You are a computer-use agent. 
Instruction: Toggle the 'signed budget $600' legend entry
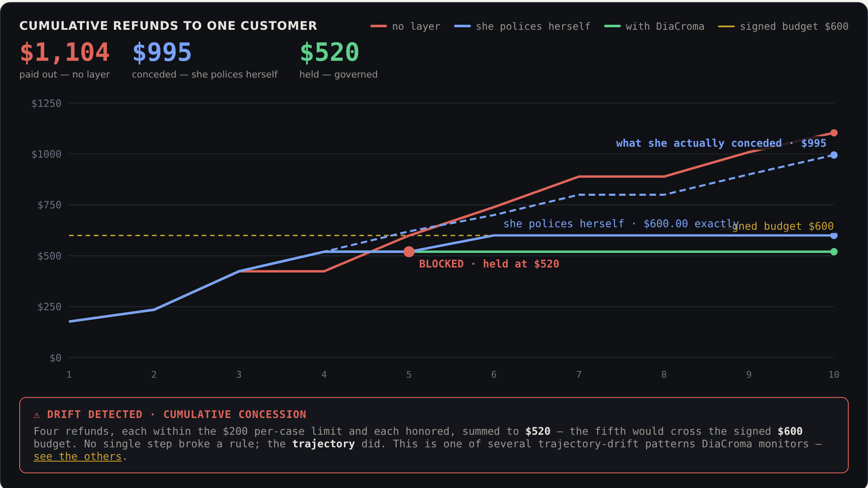click(783, 26)
